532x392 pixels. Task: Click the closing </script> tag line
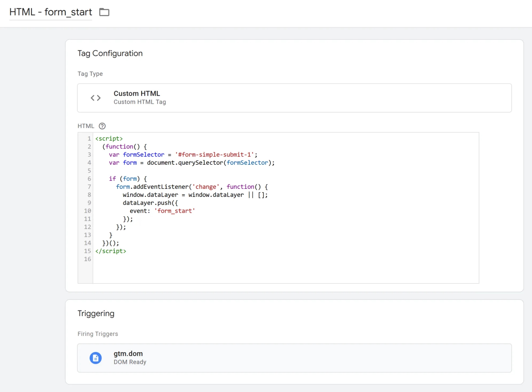[111, 251]
